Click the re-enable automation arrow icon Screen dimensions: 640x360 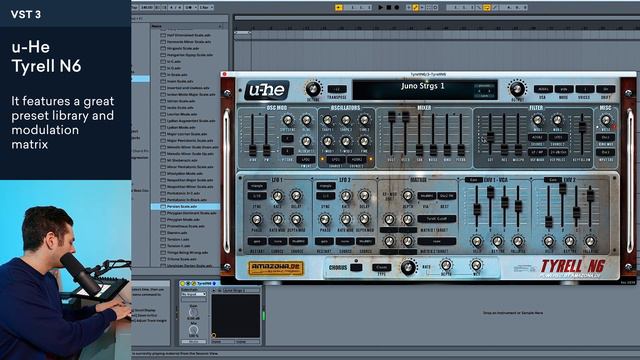pos(422,7)
